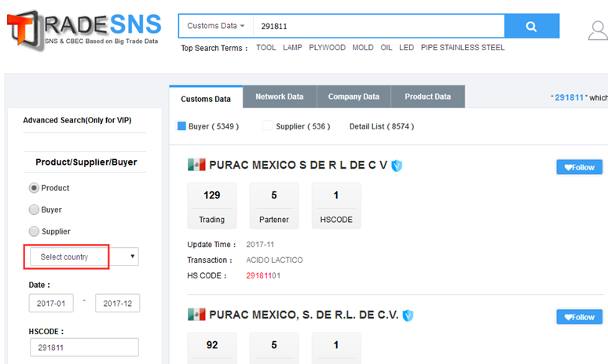Viewport: 608px width, 364px height.
Task: Click Mexico flag beside PURAC MEXICO S DE R L
Action: 196,165
